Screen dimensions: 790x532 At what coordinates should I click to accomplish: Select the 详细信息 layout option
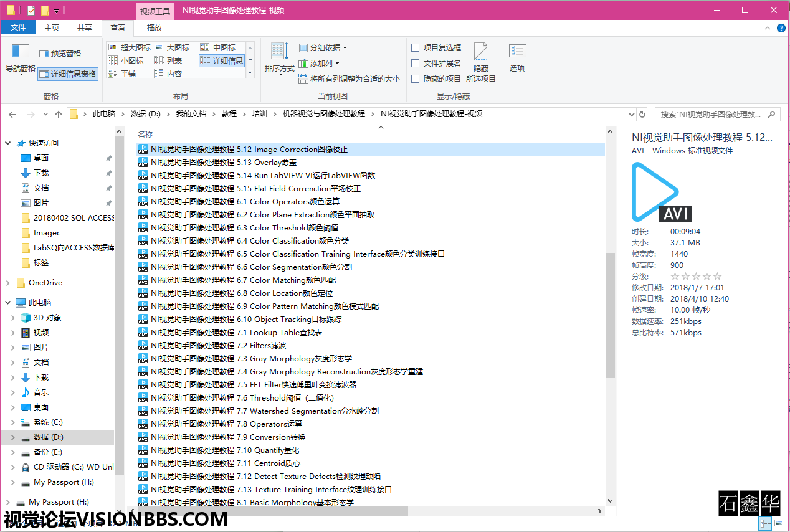(x=222, y=60)
